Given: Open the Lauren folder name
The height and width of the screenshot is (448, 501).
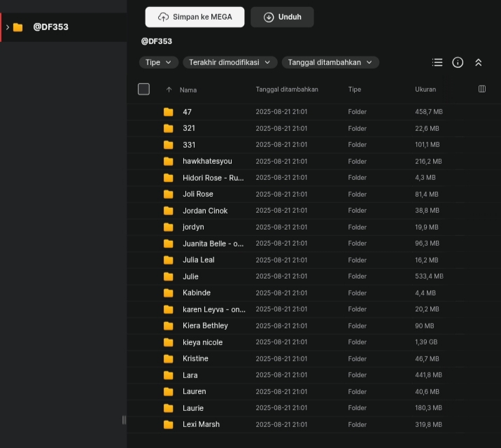Looking at the screenshot, I should pos(195,392).
